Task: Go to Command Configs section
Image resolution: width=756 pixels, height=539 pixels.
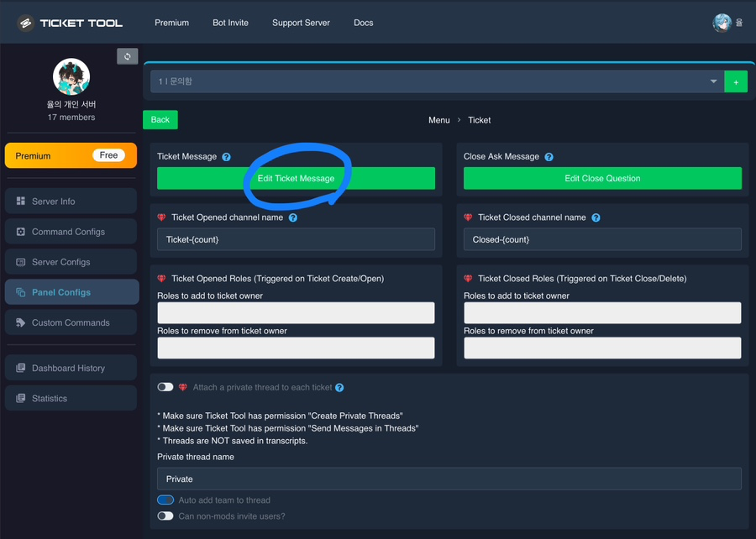Action: pos(71,232)
